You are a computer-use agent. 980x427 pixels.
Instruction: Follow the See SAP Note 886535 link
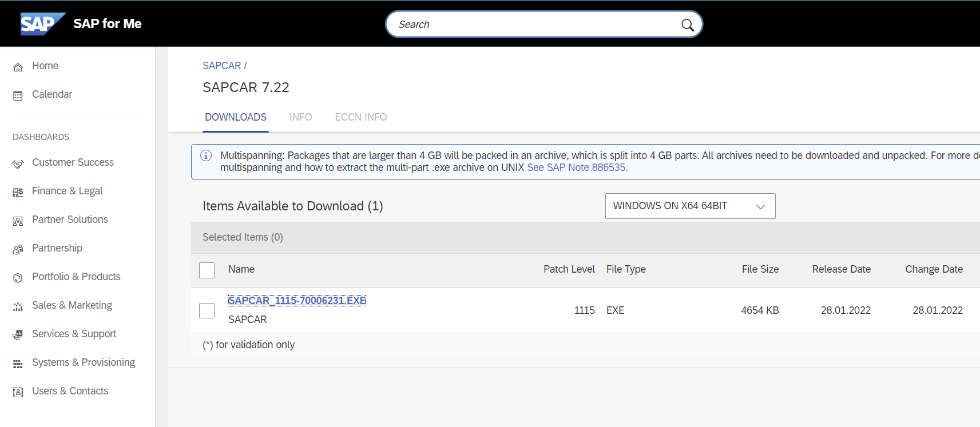[577, 167]
